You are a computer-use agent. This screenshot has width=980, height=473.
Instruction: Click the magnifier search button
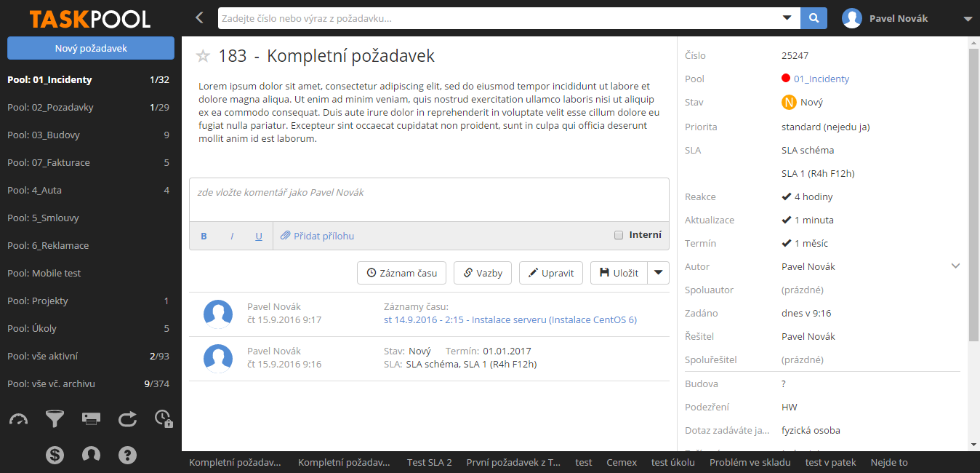pos(814,19)
